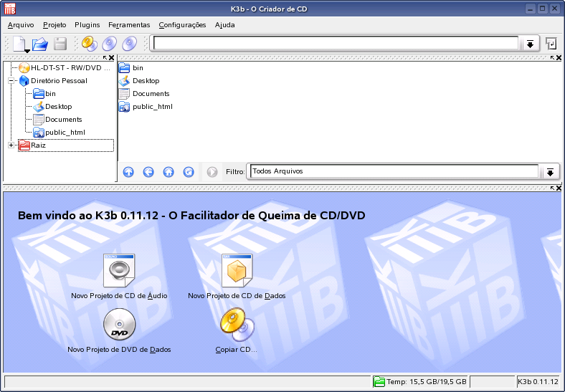Detach the file view panel
The image size is (565, 392).
tap(552, 57)
